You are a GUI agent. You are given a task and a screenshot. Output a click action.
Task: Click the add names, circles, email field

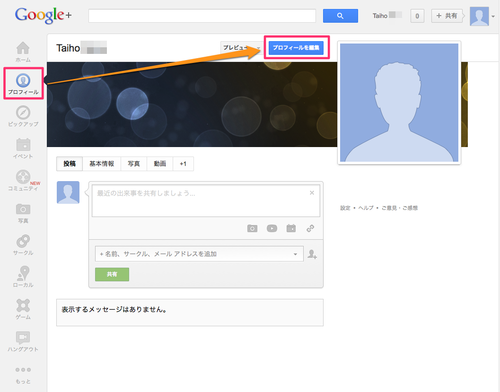point(199,254)
